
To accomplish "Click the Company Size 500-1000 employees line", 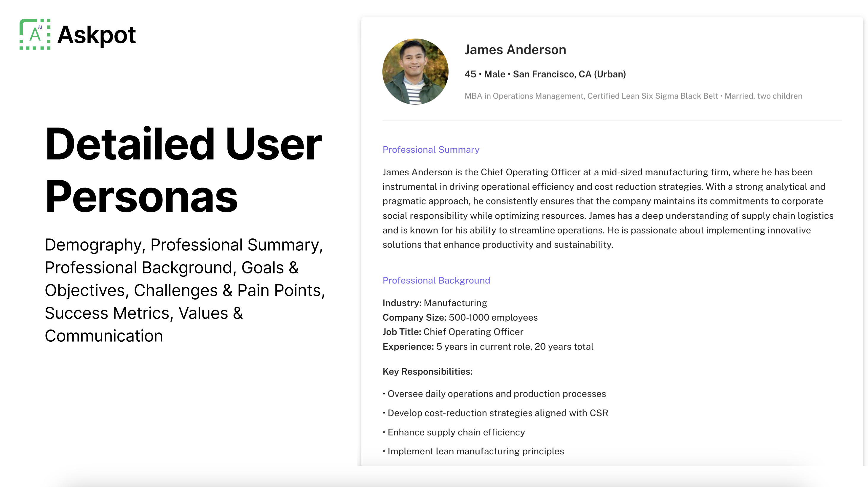I will point(459,317).
